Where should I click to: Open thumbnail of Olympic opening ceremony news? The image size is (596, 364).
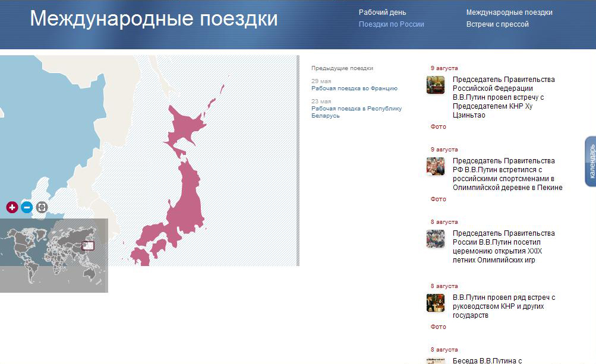pyautogui.click(x=436, y=239)
